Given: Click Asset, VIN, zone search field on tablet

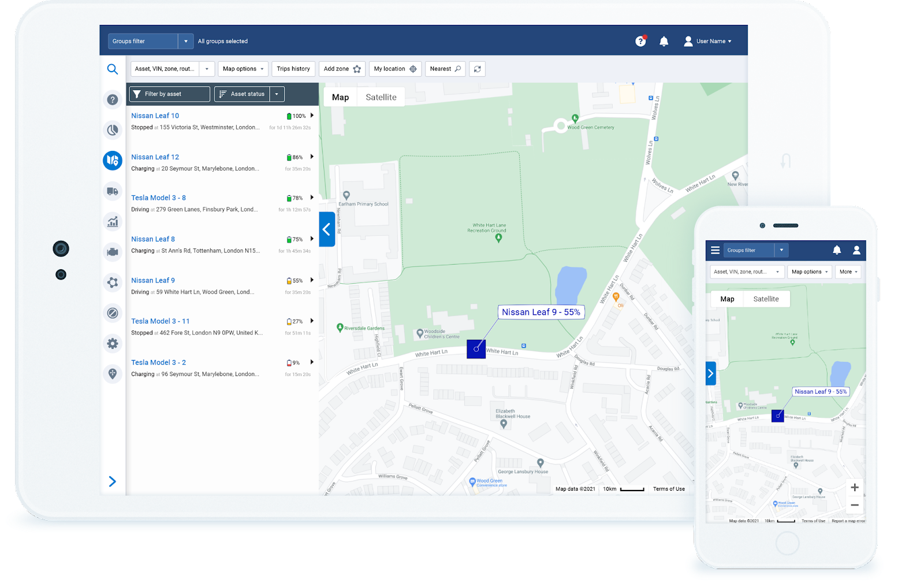Looking at the screenshot, I should click(x=165, y=69).
